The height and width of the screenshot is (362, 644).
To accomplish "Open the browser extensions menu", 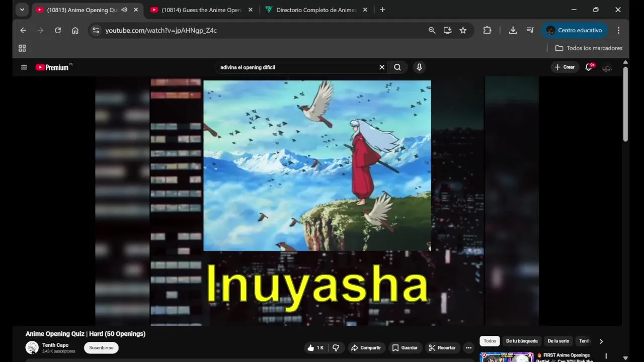I will click(x=487, y=30).
